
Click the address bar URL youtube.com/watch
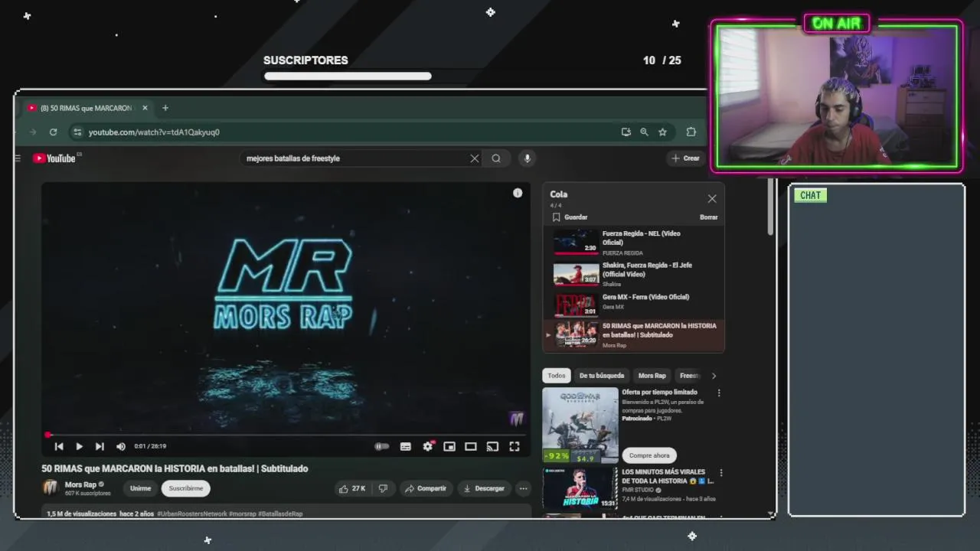154,132
